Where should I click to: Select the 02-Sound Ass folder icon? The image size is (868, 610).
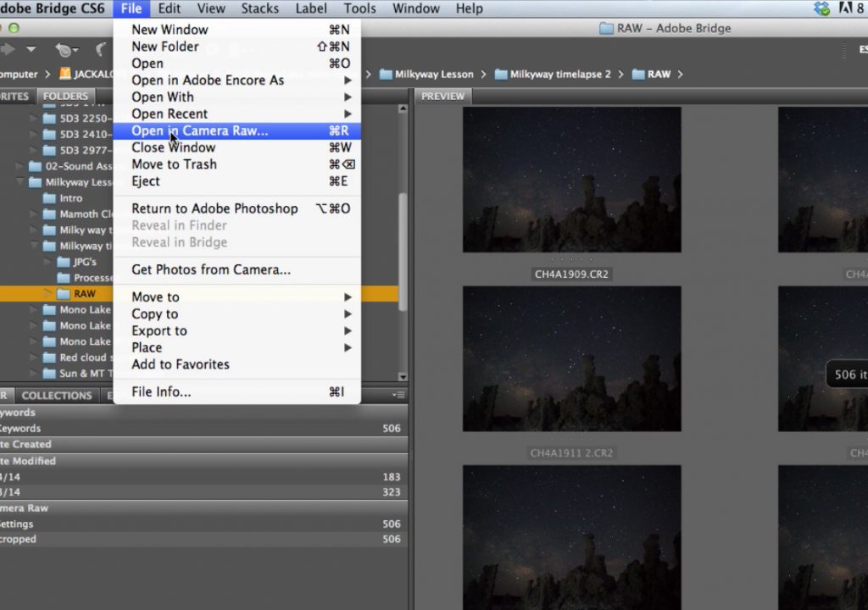tap(36, 166)
